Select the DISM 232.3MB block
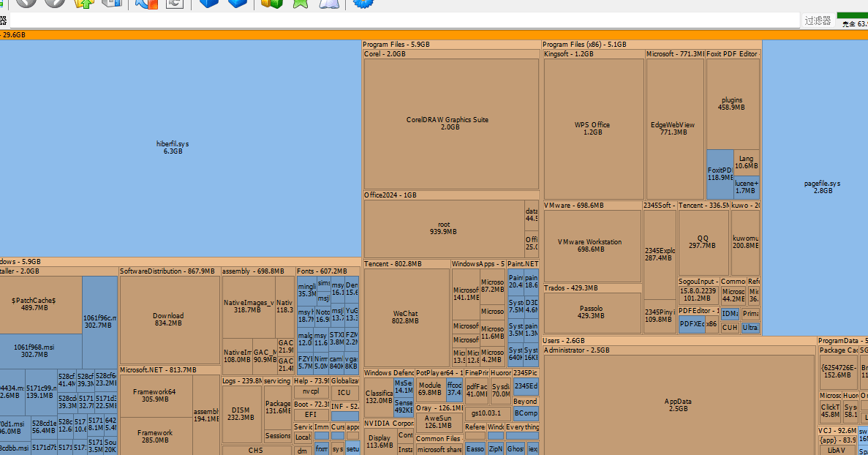 click(241, 414)
